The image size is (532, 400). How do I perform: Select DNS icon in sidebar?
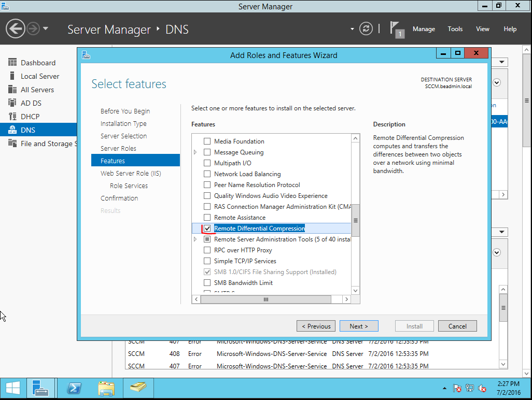12,130
